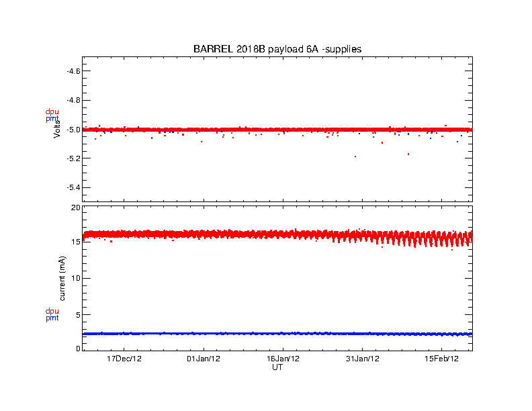
Task: Select the blue pmt legend in the Volts plot
Action: pos(52,119)
